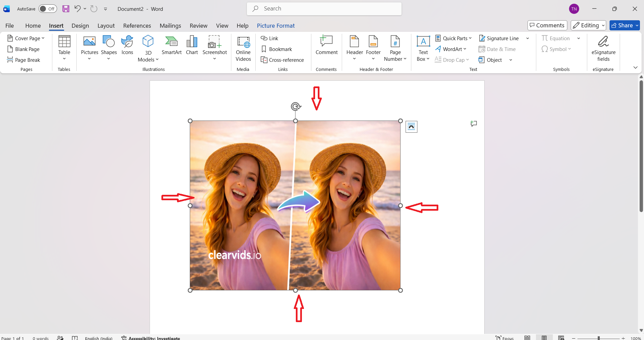644x340 pixels.
Task: Expand the Signature Line dropdown arrow
Action: (527, 38)
